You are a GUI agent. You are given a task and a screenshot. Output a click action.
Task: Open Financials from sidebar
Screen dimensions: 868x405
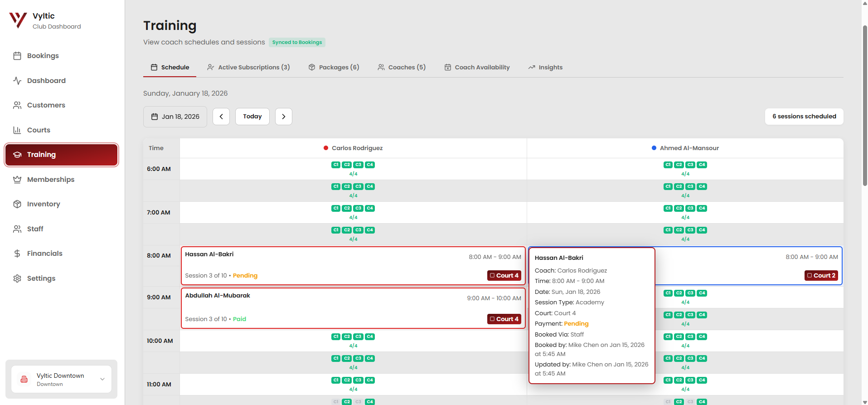[44, 254]
